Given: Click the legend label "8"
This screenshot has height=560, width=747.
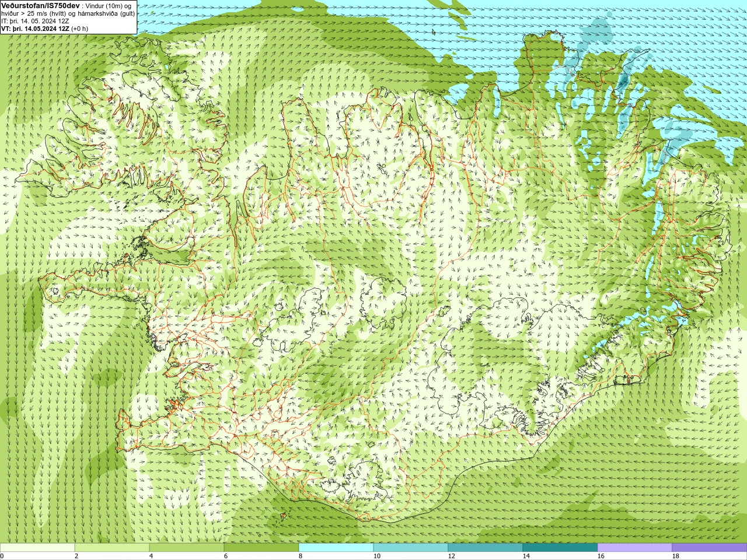Looking at the screenshot, I should (301, 556).
